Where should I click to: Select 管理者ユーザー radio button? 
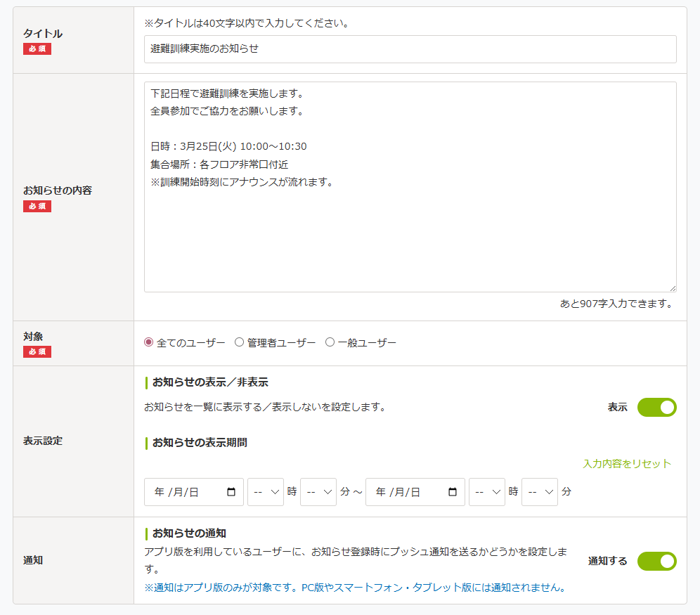pos(239,342)
